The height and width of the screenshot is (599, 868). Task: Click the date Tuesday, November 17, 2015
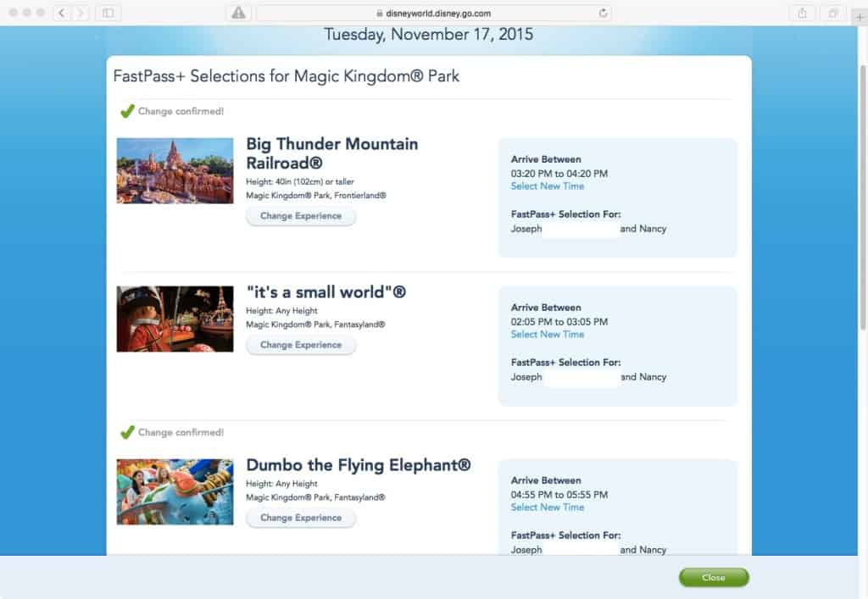428,34
